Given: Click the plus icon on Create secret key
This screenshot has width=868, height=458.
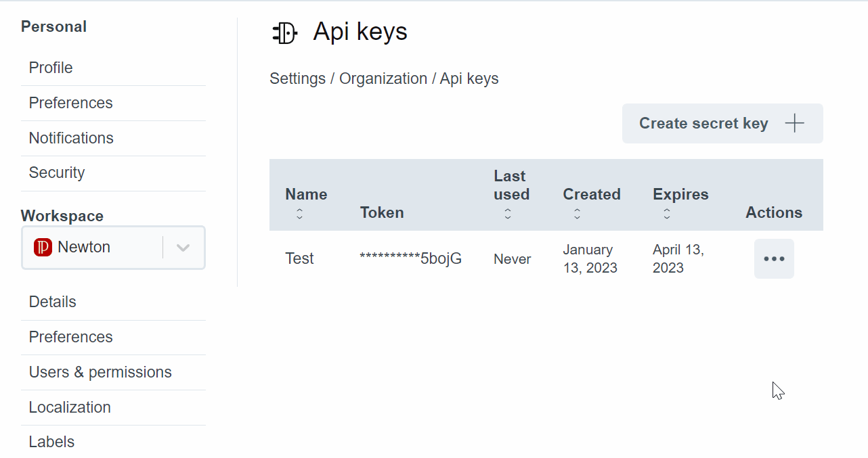Looking at the screenshot, I should tap(794, 123).
